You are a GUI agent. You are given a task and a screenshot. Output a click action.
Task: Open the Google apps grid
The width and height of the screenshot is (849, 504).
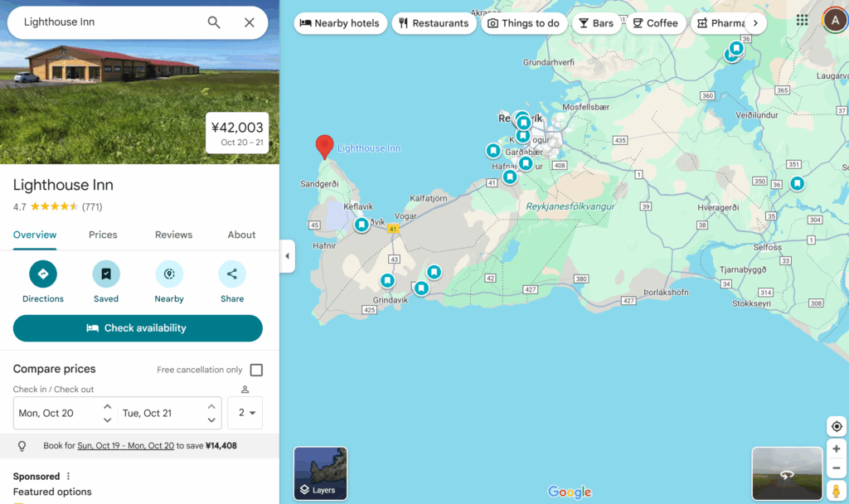[802, 21]
